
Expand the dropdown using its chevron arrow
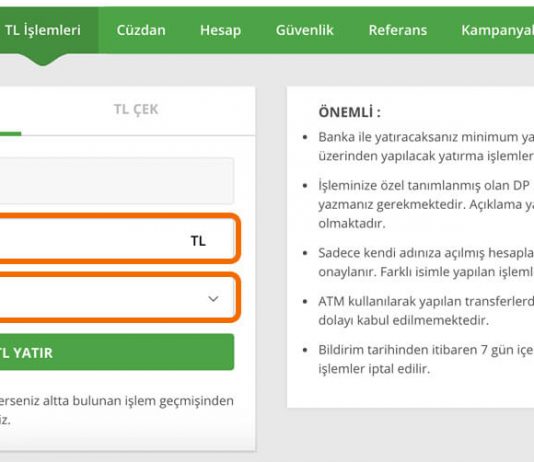[x=213, y=299]
